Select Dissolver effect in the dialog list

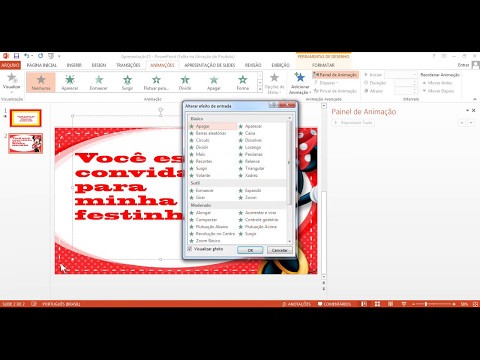[x=253, y=140]
